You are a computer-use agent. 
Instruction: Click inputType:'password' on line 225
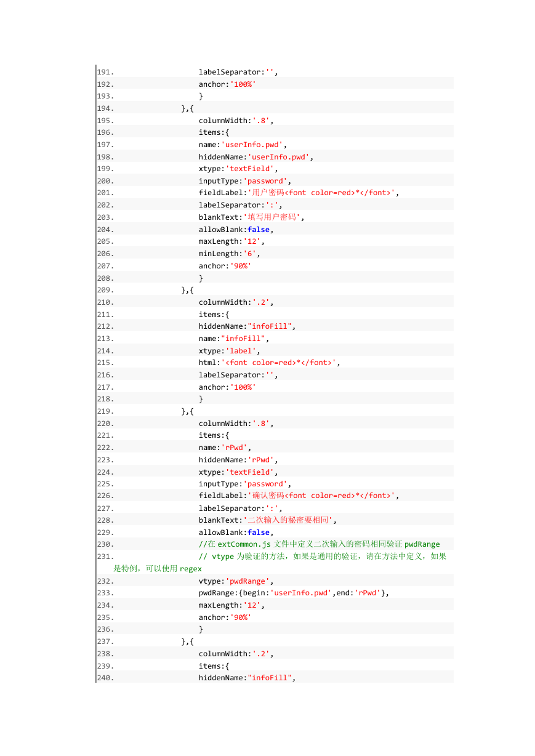pos(245,484)
